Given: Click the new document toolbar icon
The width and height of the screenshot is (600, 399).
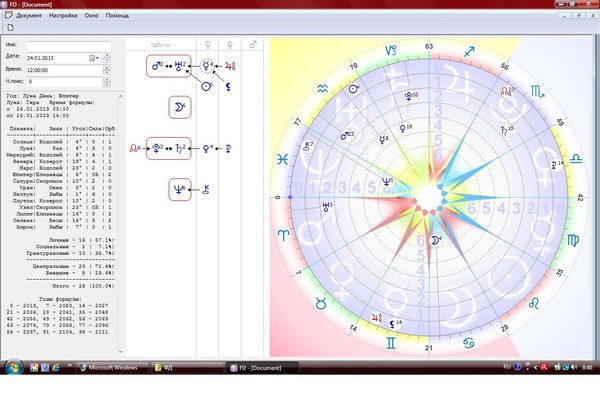Looking at the screenshot, I should [11, 28].
